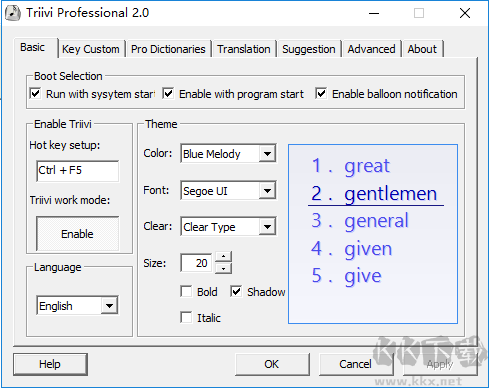The image size is (489, 388).
Task: Check the Italic option
Action: 186,317
